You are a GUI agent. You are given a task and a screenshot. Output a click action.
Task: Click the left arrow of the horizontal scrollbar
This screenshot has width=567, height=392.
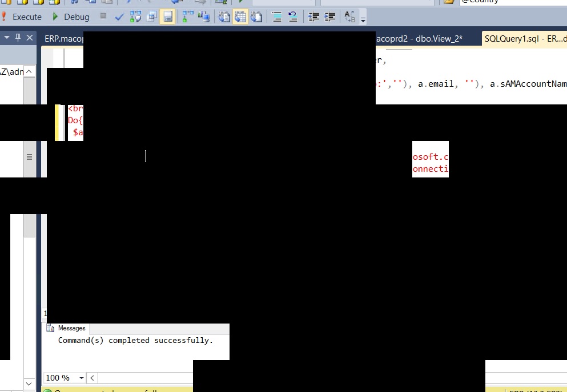[92, 378]
